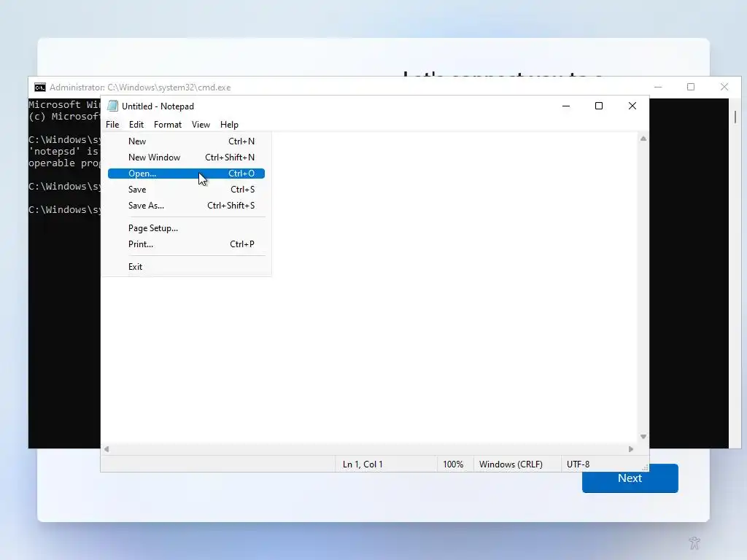This screenshot has width=747, height=560.
Task: Open the Edit menu in Notepad
Action: pyautogui.click(x=136, y=125)
